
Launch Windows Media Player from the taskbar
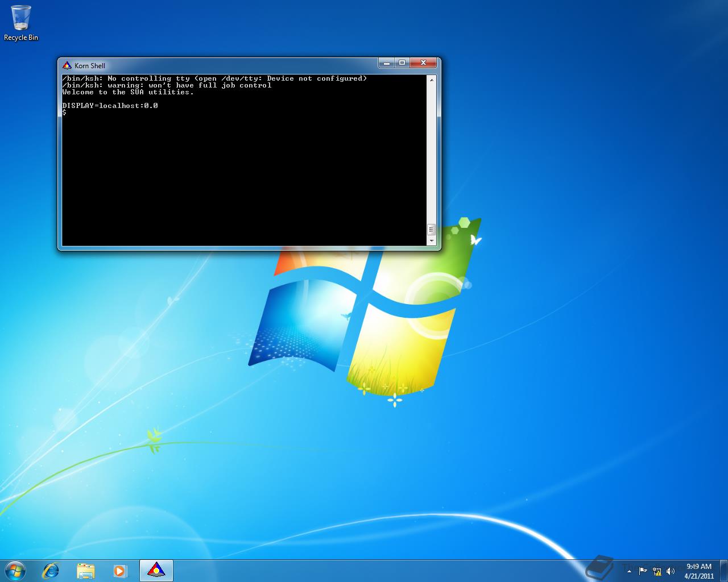click(x=120, y=571)
